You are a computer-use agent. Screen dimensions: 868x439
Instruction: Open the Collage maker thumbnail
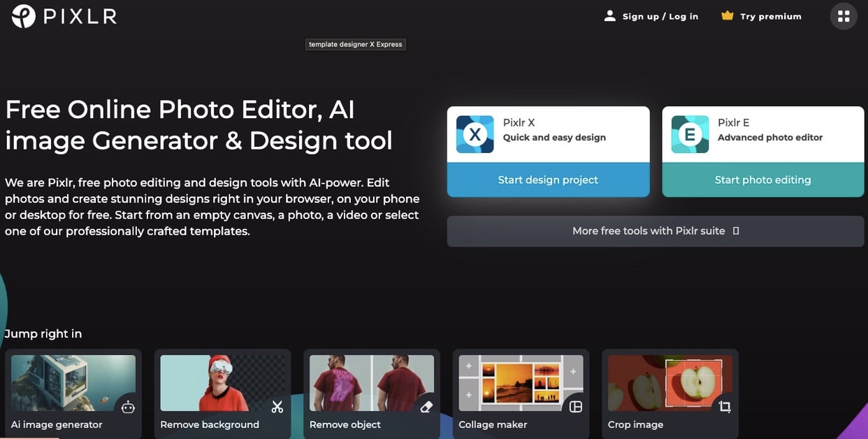(521, 383)
